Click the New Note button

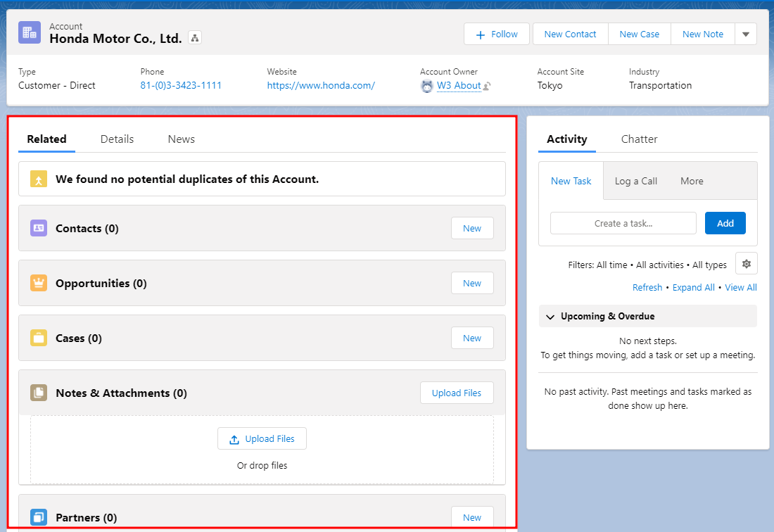[703, 34]
